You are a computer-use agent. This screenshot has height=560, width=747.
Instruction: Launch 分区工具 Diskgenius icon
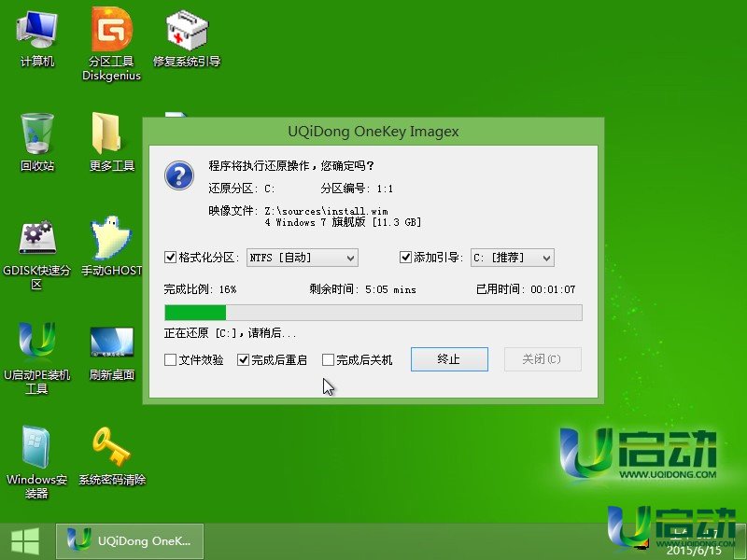tap(111, 46)
